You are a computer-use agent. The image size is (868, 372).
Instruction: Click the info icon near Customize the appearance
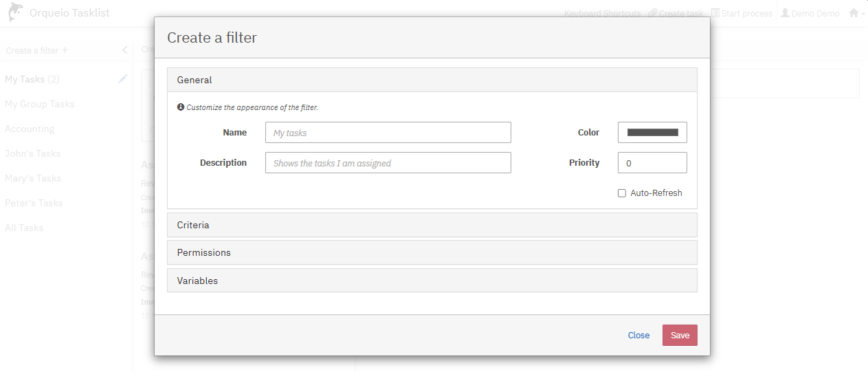pos(181,107)
